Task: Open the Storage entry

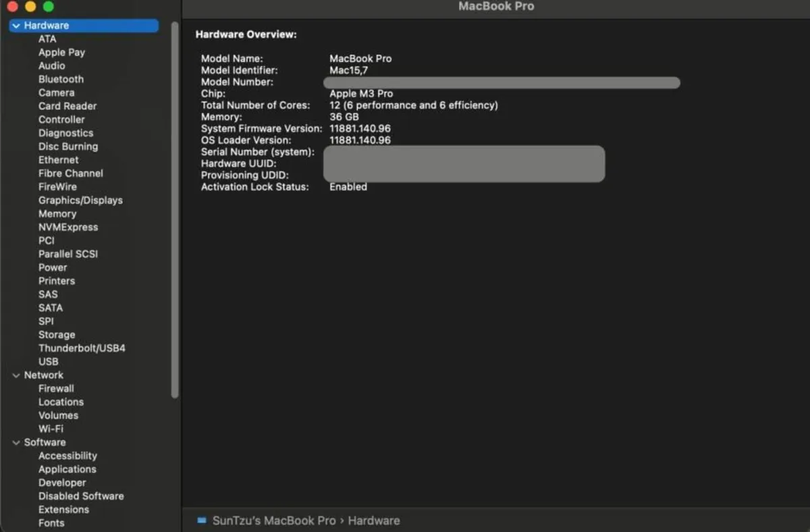Action: pyautogui.click(x=57, y=335)
